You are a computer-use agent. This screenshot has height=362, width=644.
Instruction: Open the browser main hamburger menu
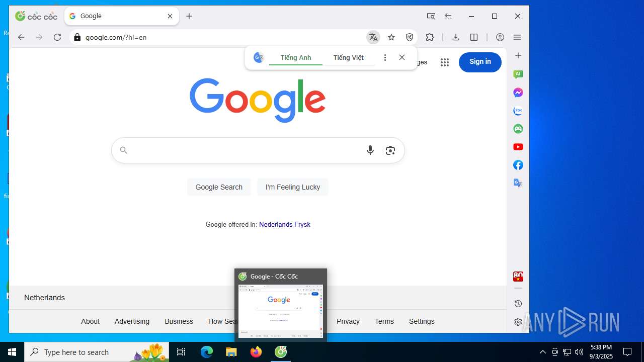(517, 37)
